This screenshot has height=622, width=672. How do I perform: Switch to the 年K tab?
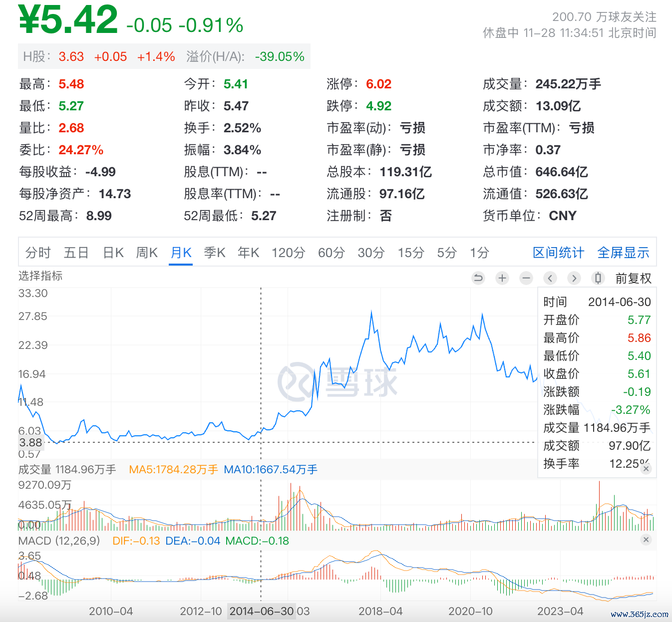pos(249,253)
